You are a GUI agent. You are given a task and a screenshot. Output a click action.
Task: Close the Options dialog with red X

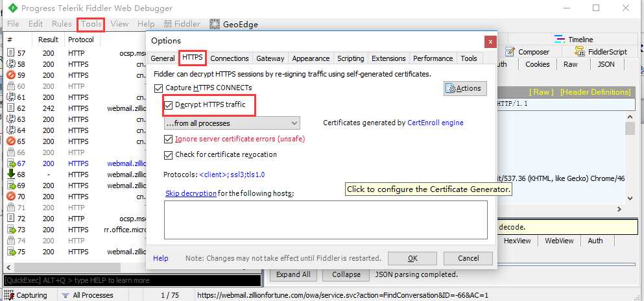[490, 42]
